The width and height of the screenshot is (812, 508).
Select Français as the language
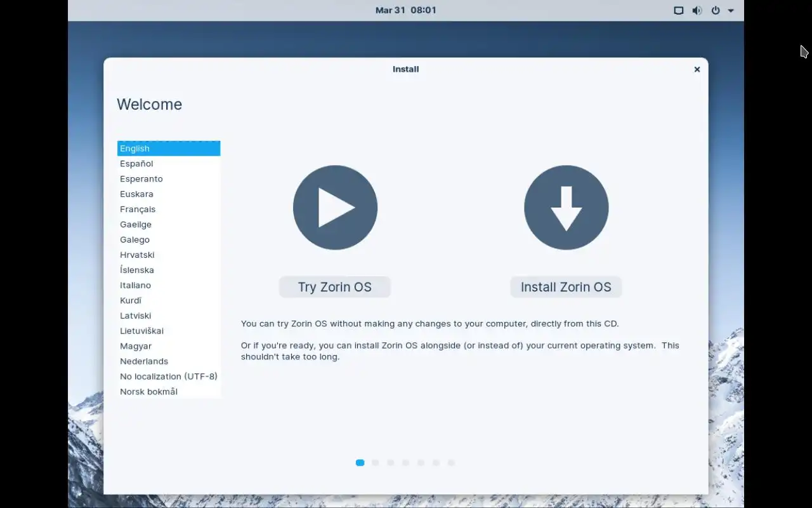tap(169, 210)
